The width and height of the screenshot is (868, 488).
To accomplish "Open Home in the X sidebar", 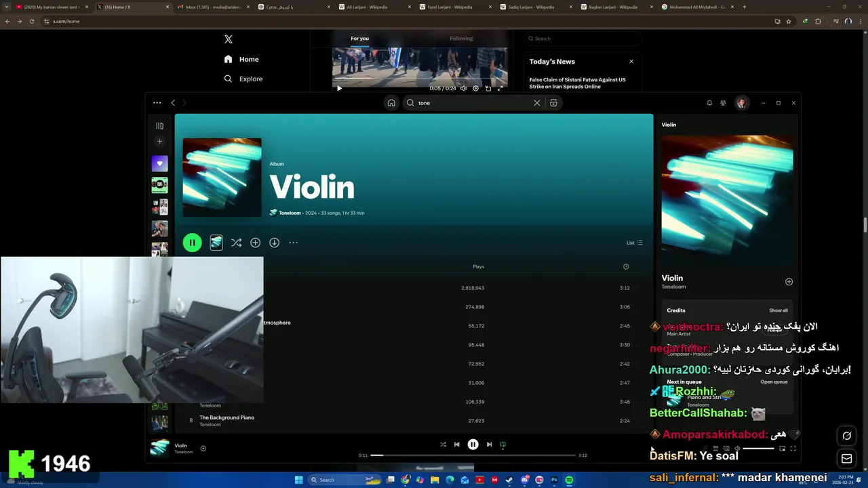I will (241, 59).
